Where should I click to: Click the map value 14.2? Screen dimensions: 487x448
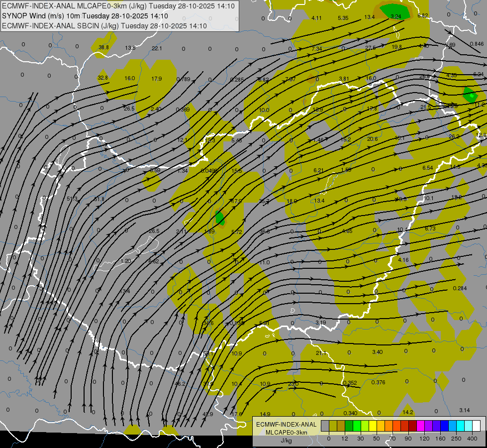pos(408,412)
